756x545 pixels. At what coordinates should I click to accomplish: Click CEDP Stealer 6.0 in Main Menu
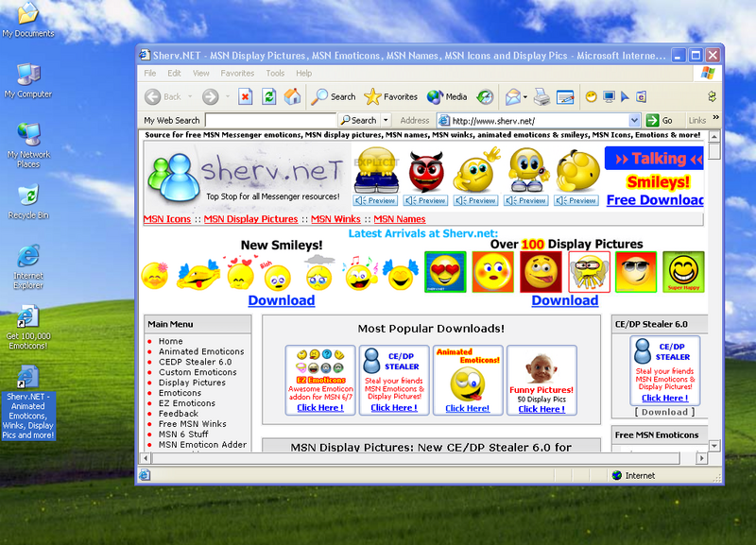[196, 362]
